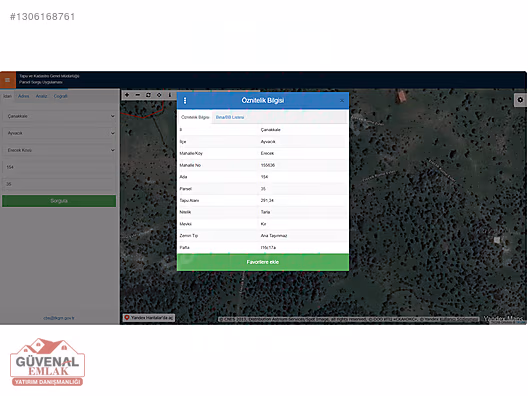Select the Mahalle/Köy value Erecek
This screenshot has width=528, height=396.
[x=267, y=153]
